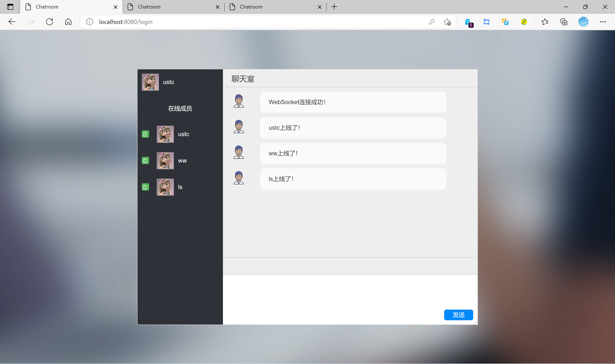The image size is (615, 364).
Task: Click the 发送 send button
Action: pos(458,315)
